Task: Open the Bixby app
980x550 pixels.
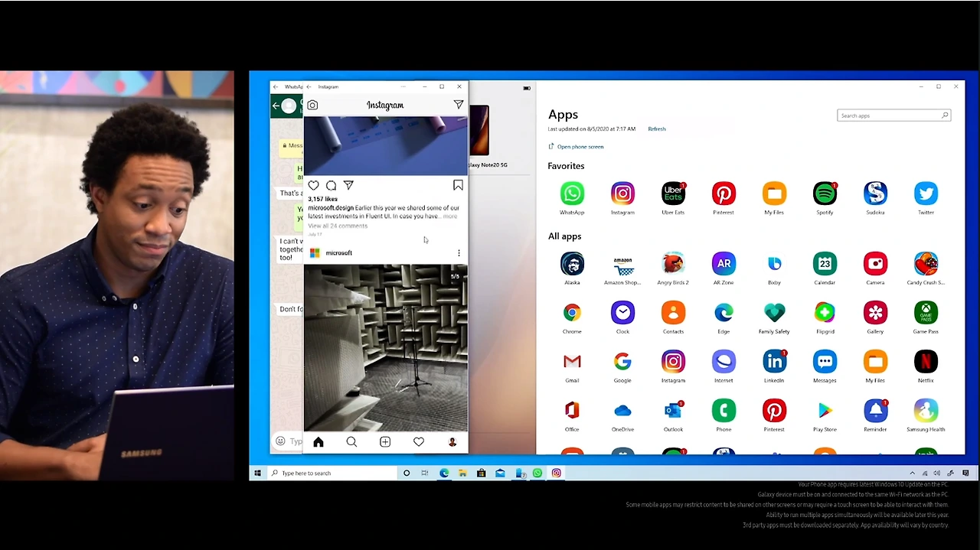Action: (x=774, y=264)
